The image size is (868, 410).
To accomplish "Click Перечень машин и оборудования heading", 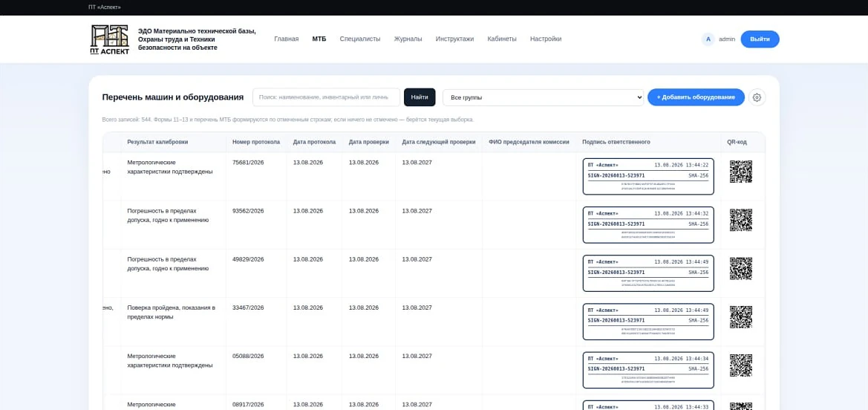I will pos(173,97).
